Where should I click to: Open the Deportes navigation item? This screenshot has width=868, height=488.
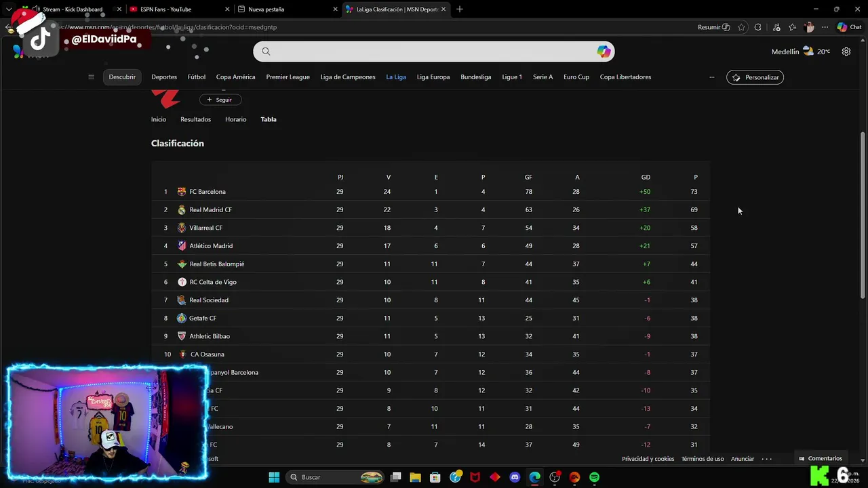coord(164,77)
